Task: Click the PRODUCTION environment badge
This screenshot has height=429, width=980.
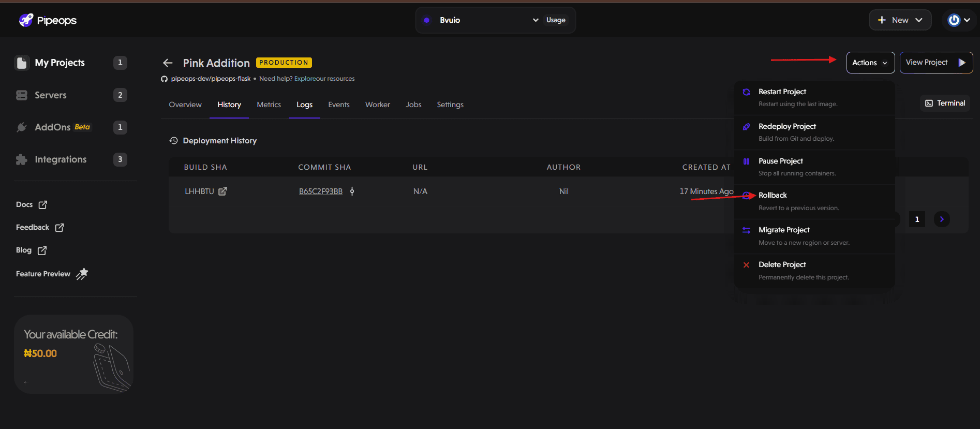Action: [284, 63]
